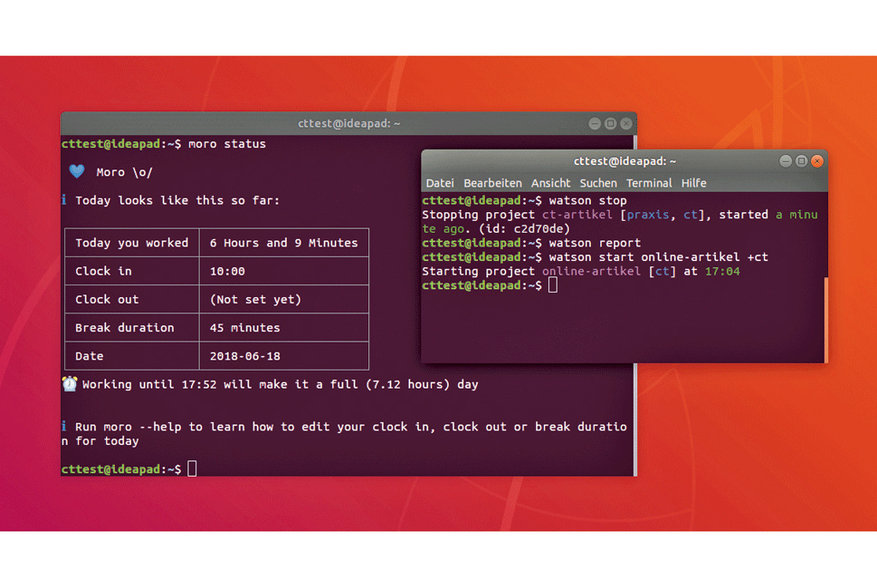This screenshot has height=588, width=877.
Task: Click the background terminal title bar text
Action: click(349, 123)
